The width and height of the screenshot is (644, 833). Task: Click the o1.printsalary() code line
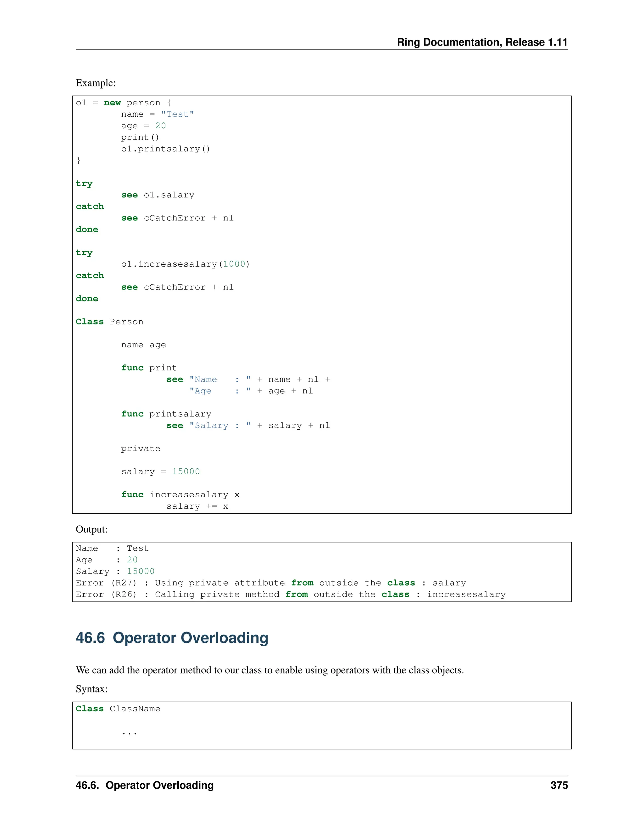click(165, 149)
